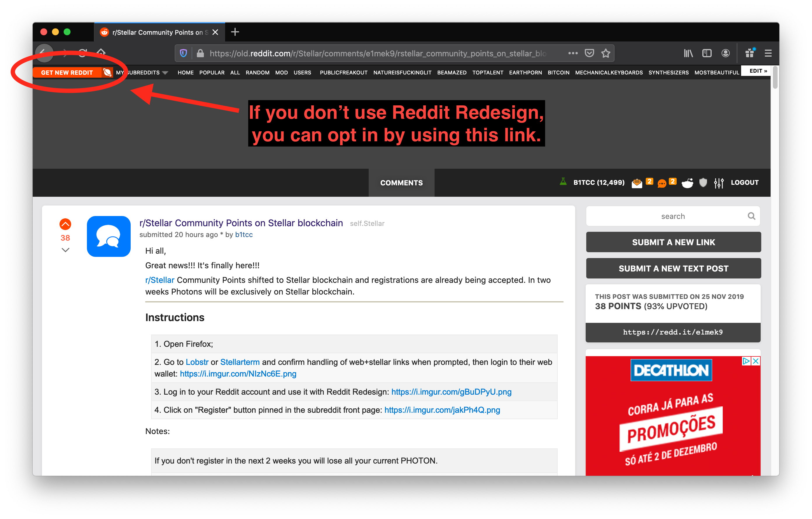Click the POPULAR menu item

211,73
